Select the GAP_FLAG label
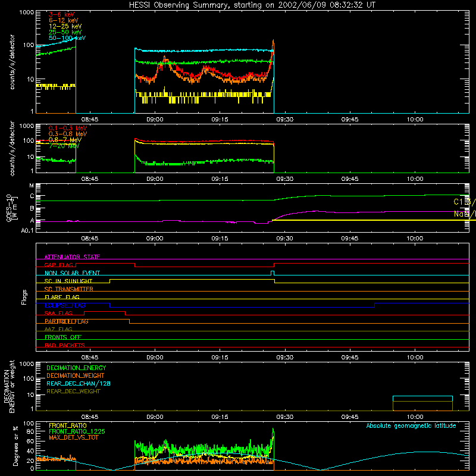The height and width of the screenshot is (476, 476). [58, 265]
